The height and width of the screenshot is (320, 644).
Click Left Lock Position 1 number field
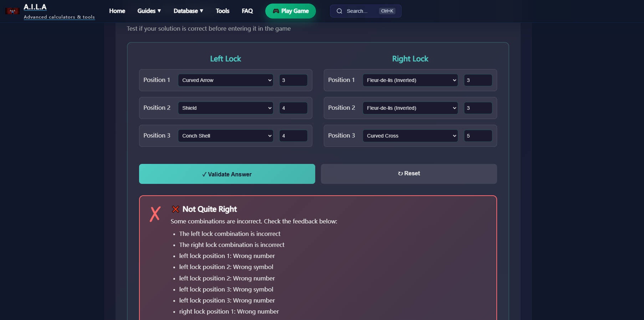(293, 80)
